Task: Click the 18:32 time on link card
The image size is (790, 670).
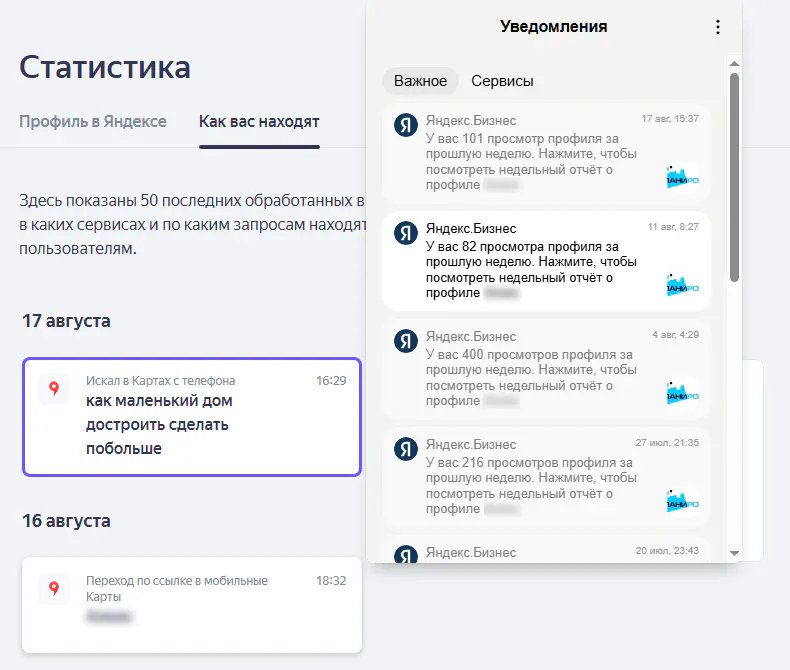Action: (331, 581)
